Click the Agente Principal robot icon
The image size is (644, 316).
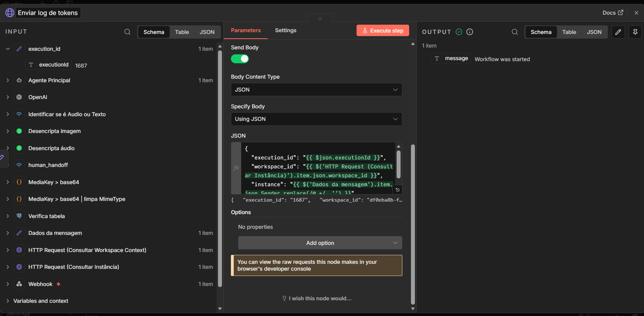pos(19,80)
